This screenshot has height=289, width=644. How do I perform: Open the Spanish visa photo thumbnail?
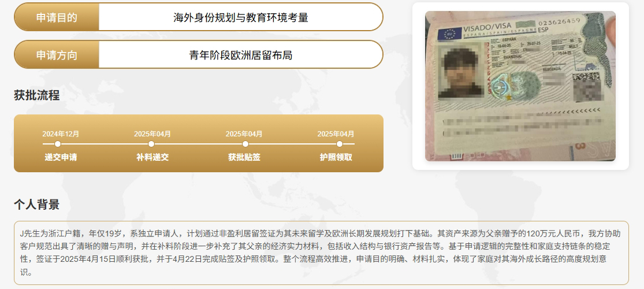tap(520, 86)
